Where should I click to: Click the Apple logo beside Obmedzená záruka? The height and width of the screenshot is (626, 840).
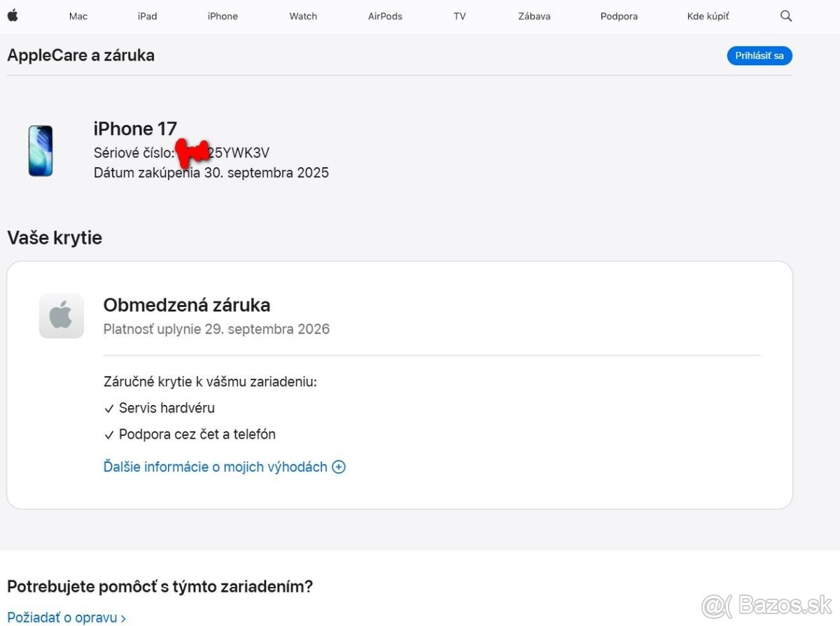click(62, 316)
